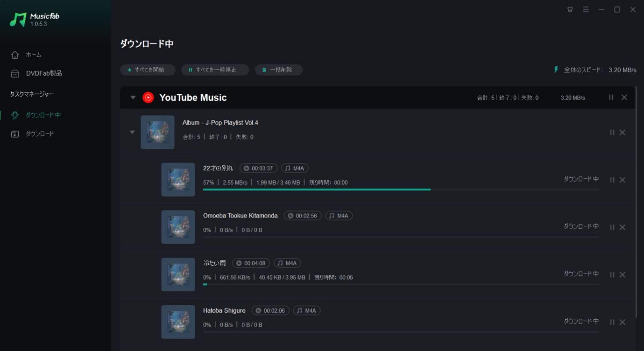The width and height of the screenshot is (644, 351).
Task: Click the 全体のスピード 3.20 MB/s readout
Action: click(600, 70)
